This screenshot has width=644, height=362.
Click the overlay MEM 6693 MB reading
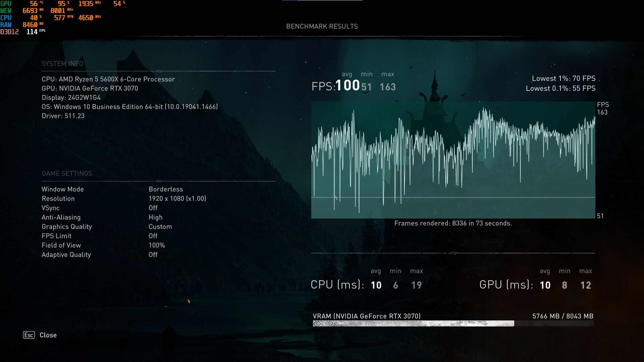33,11
